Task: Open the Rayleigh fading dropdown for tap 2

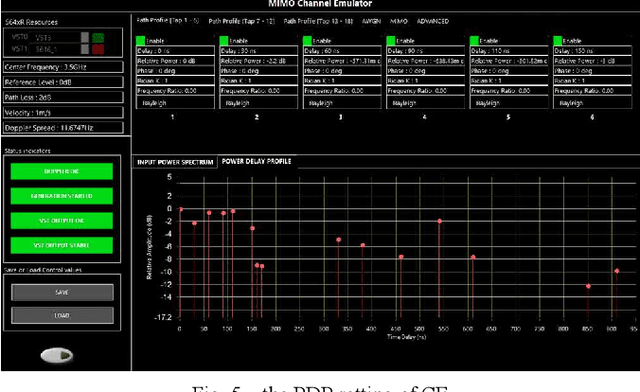Action: pos(259,103)
